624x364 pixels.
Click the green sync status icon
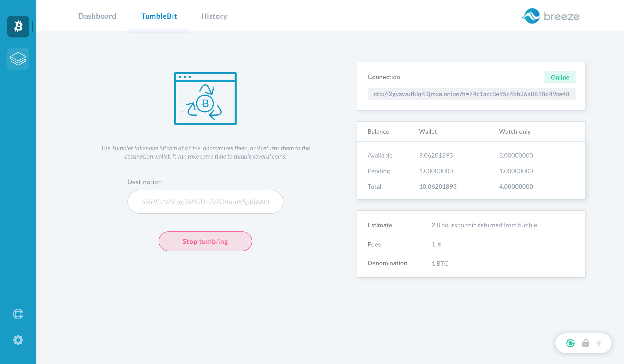570,343
